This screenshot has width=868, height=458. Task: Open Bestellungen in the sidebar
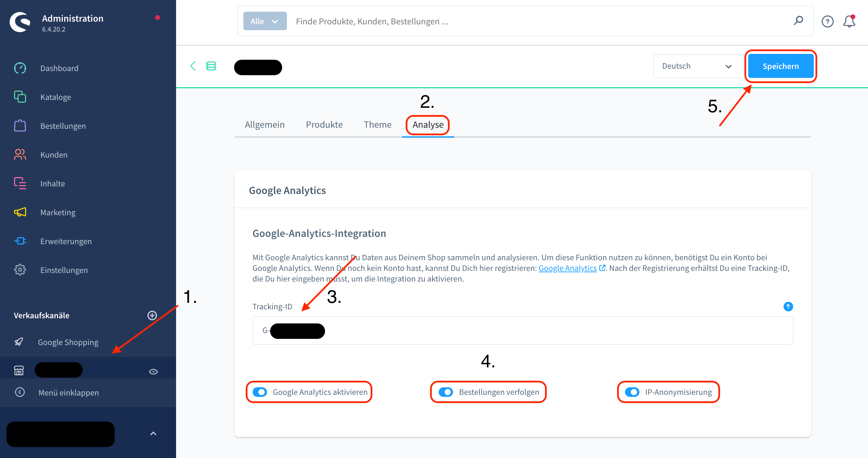tap(63, 126)
